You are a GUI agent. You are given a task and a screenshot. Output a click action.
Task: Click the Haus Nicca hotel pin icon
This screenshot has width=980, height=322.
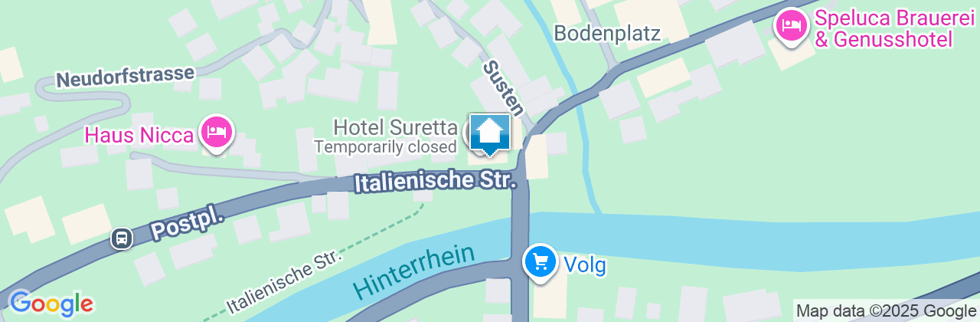point(216,133)
